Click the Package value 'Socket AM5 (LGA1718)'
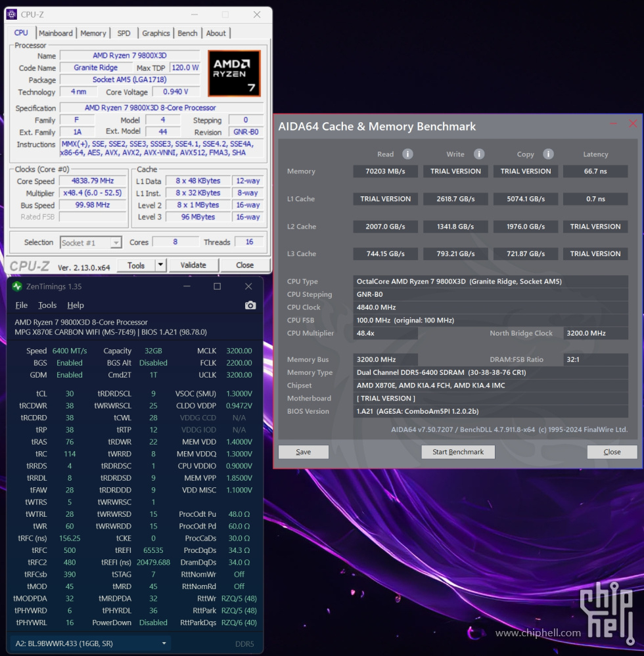This screenshot has height=656, width=644. click(130, 79)
